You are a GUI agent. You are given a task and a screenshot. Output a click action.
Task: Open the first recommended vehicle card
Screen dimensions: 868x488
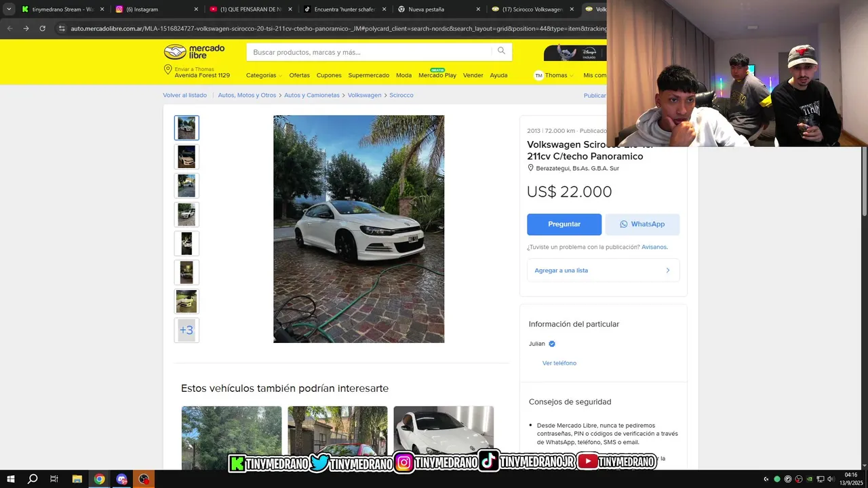point(231,437)
